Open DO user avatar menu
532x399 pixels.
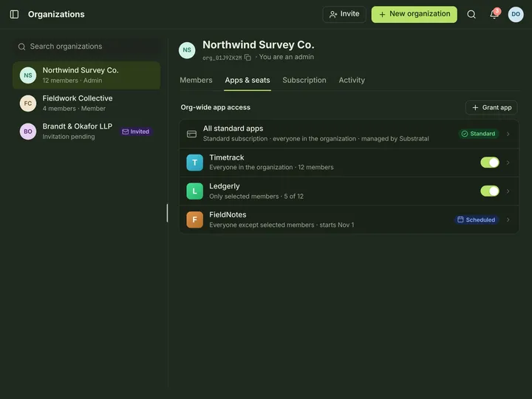516,14
